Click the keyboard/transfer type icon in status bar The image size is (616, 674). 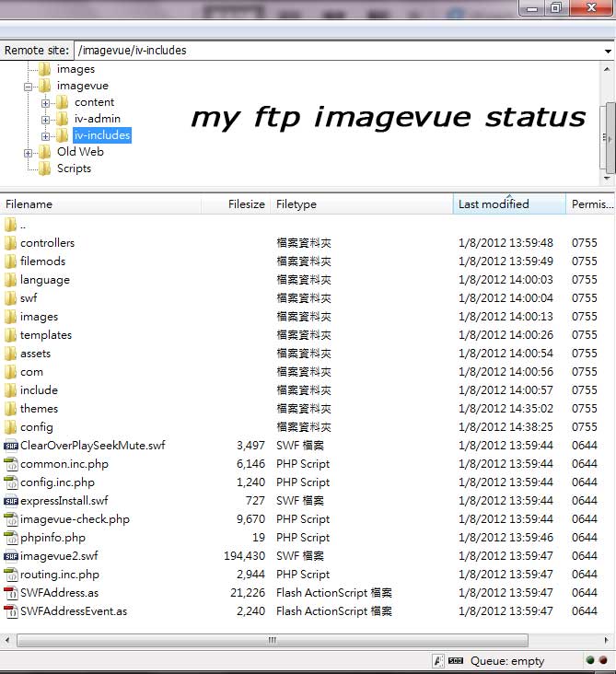(456, 660)
